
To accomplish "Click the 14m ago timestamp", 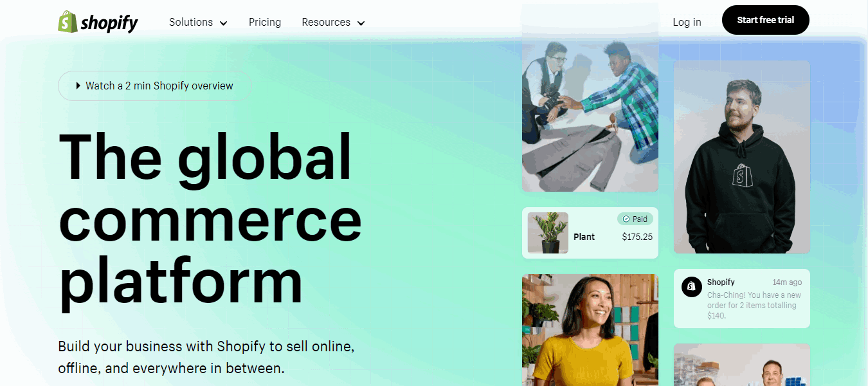I will tap(787, 282).
